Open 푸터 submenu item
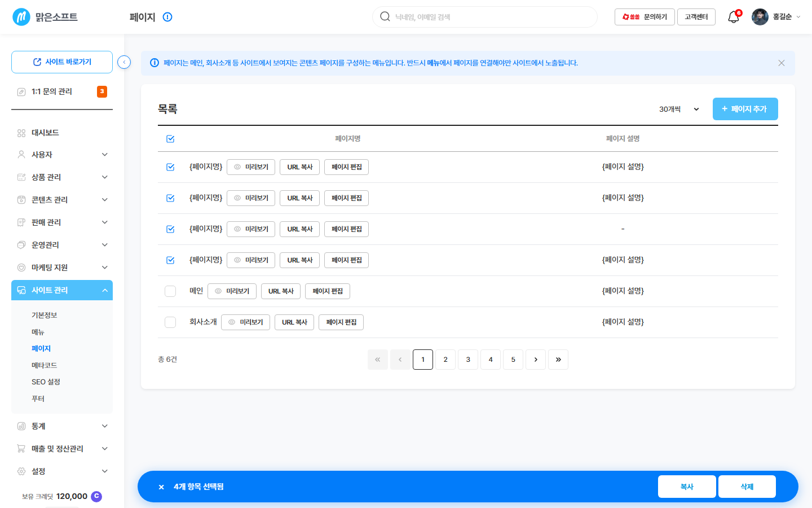The height and width of the screenshot is (508, 812). [x=38, y=398]
